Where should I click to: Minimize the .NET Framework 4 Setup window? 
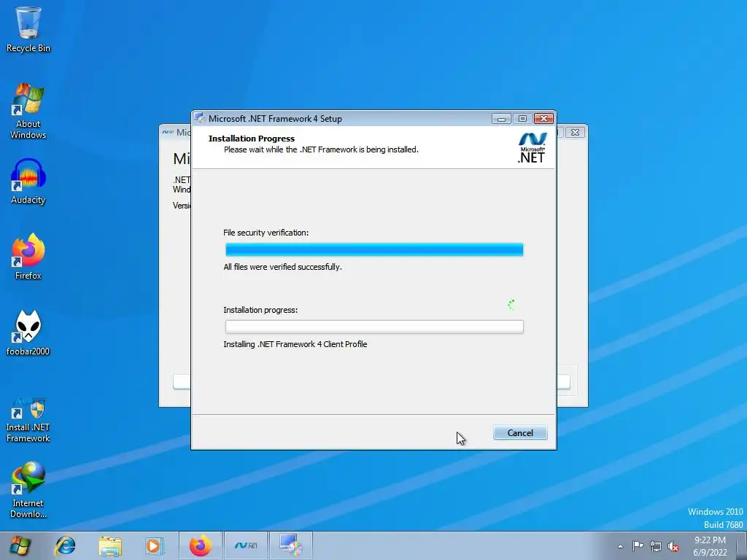(x=501, y=118)
